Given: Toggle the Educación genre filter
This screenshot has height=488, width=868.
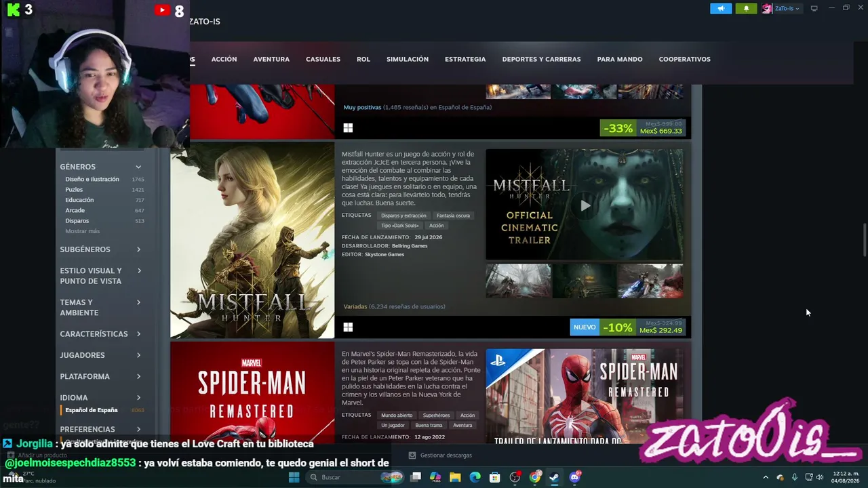Looking at the screenshot, I should [79, 200].
